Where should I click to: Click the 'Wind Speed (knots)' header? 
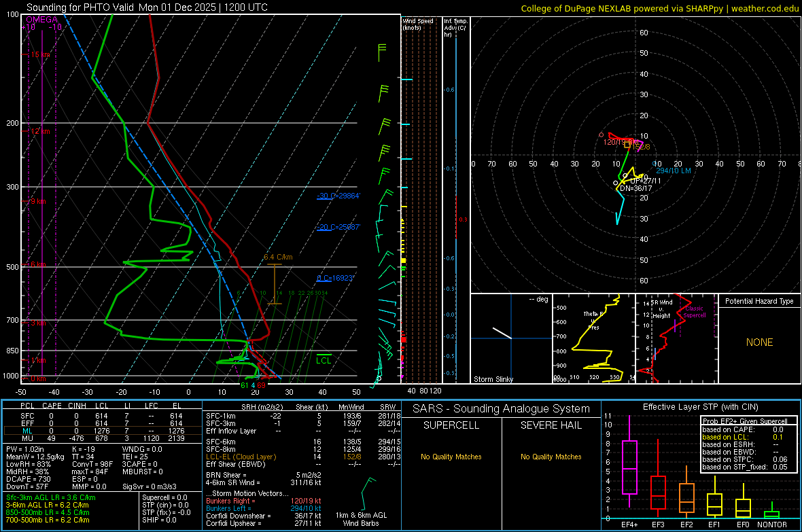click(417, 24)
